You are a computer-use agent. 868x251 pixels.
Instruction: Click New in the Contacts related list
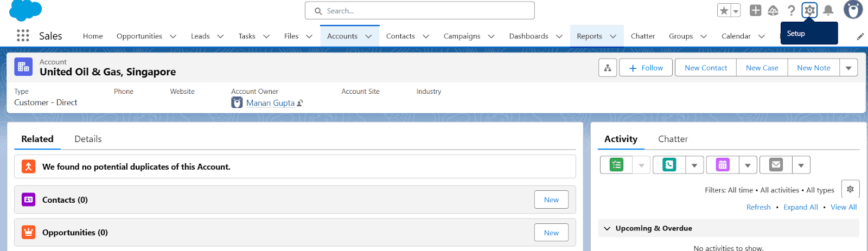coord(551,199)
